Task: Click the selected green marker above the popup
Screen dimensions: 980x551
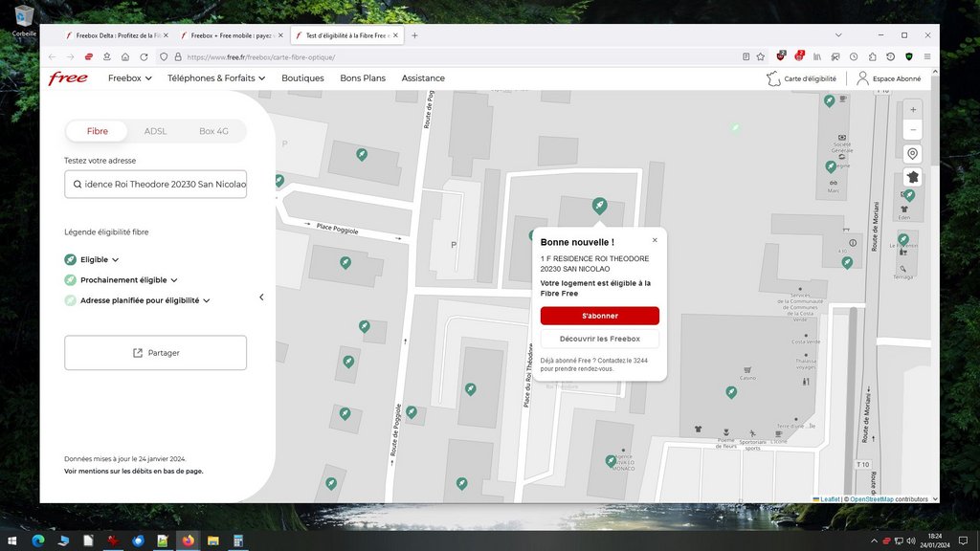Action: coord(599,205)
